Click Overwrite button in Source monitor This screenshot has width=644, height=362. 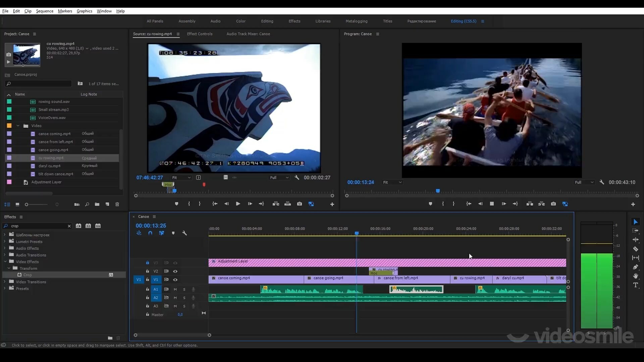point(287,204)
